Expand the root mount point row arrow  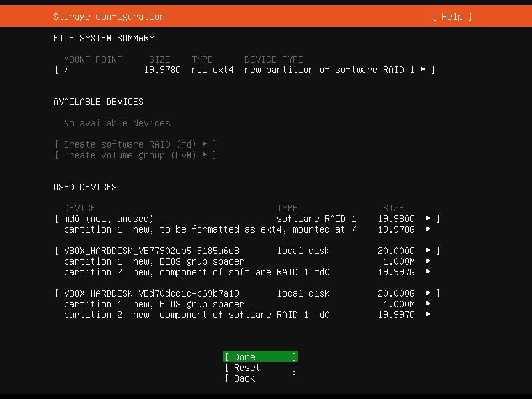423,70
